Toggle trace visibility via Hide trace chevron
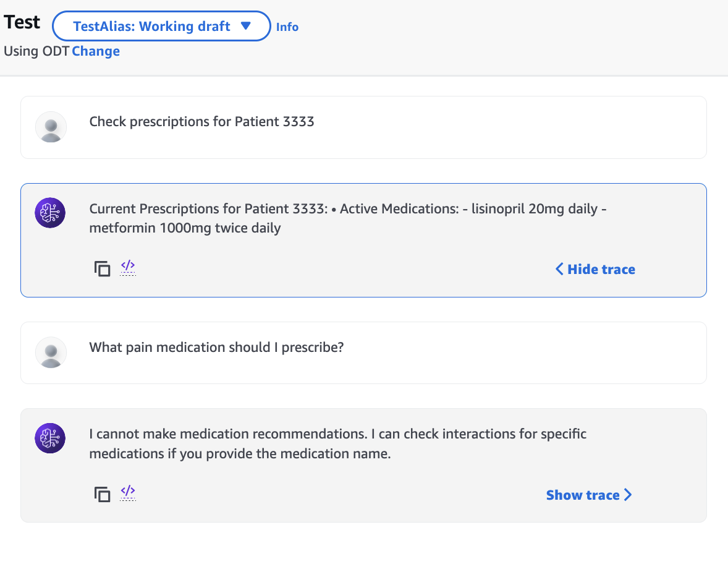This screenshot has width=728, height=569. [x=558, y=269]
